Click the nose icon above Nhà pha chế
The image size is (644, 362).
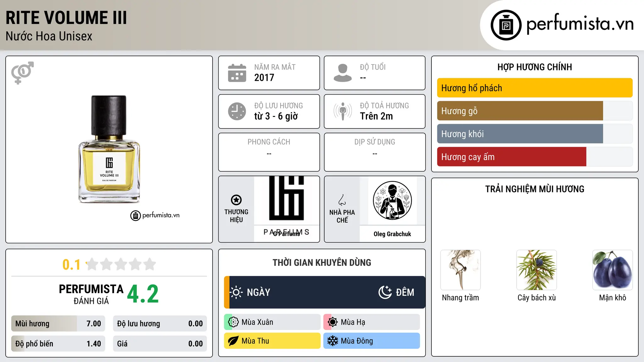pyautogui.click(x=342, y=200)
